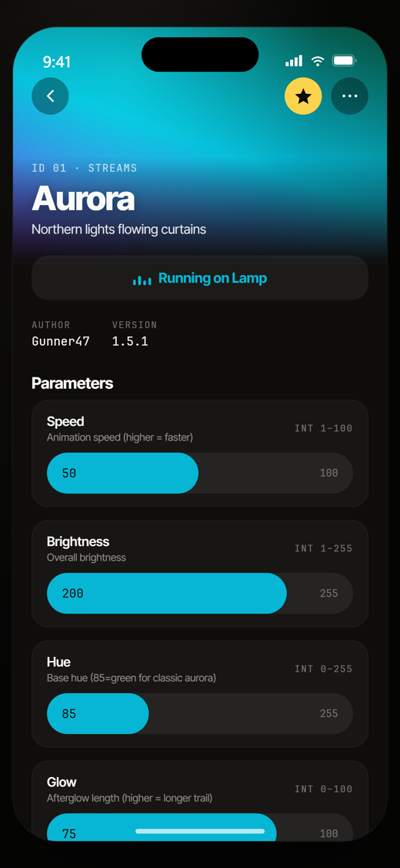Tap the Parameters section heading
Image resolution: width=400 pixels, height=868 pixels.
coord(72,383)
